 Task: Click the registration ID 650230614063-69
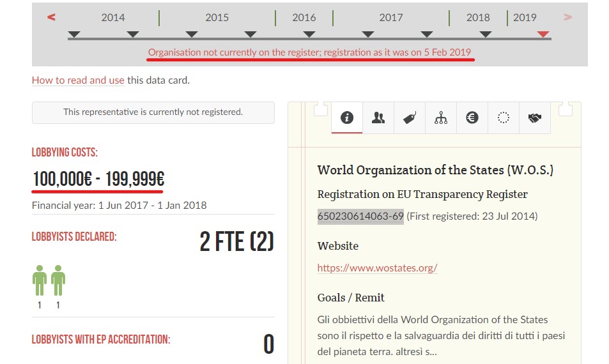coord(360,216)
